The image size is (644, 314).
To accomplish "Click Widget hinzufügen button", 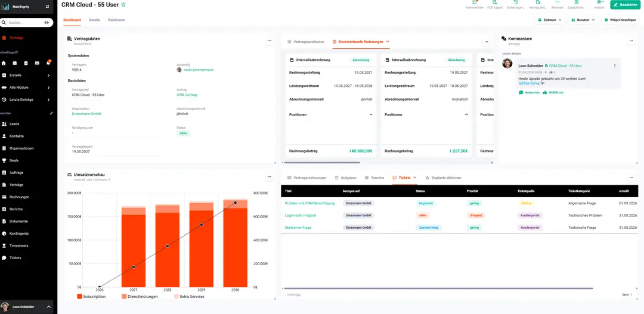I will point(621,20).
